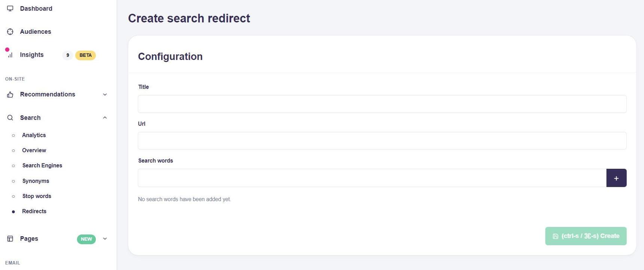Open Stop words settings page

click(x=37, y=196)
